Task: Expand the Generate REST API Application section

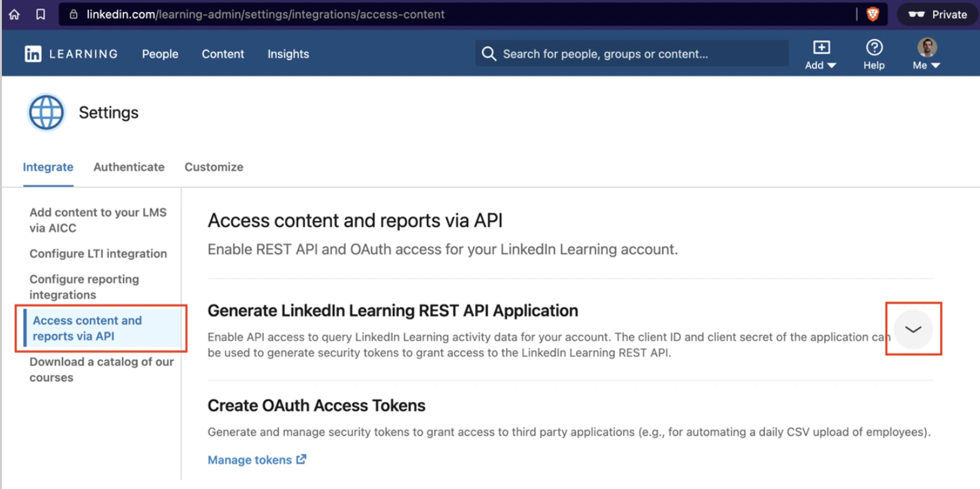Action: (x=913, y=329)
